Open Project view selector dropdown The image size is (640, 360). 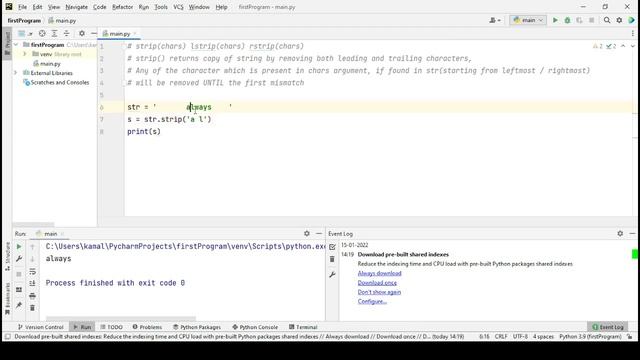(x=25, y=33)
